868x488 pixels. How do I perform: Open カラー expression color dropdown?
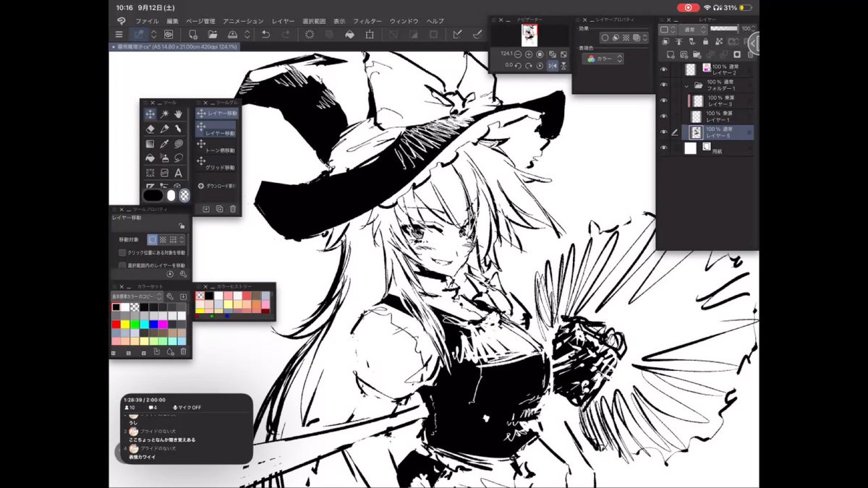point(603,59)
